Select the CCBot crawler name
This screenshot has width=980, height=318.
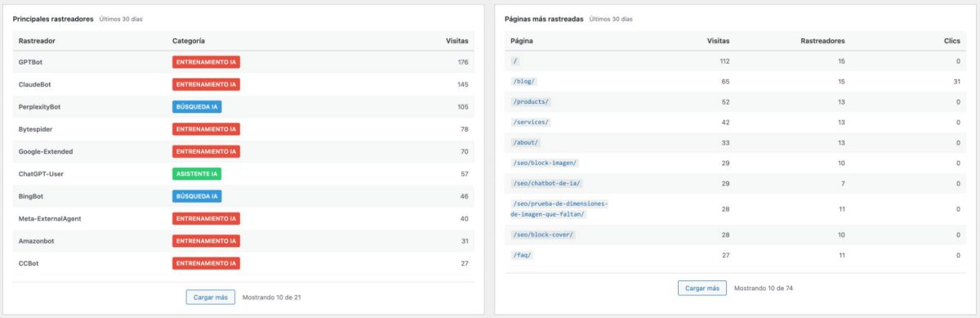click(x=29, y=263)
